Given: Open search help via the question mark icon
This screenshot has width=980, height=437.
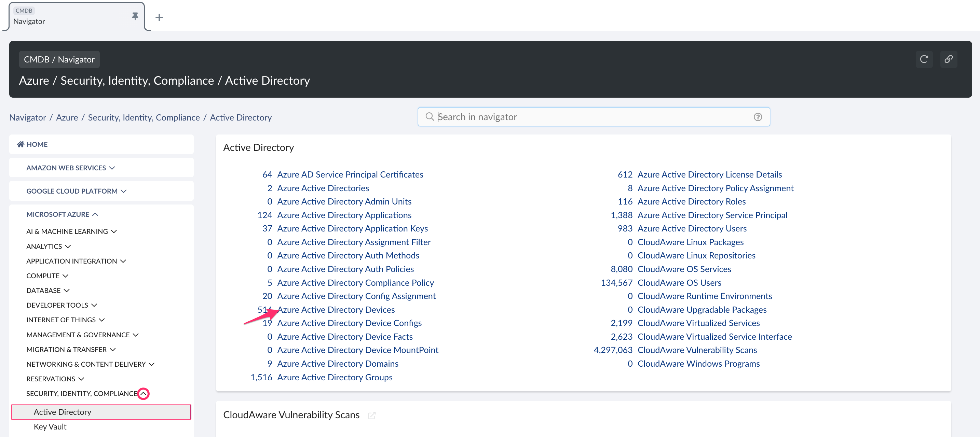Looking at the screenshot, I should pyautogui.click(x=758, y=117).
